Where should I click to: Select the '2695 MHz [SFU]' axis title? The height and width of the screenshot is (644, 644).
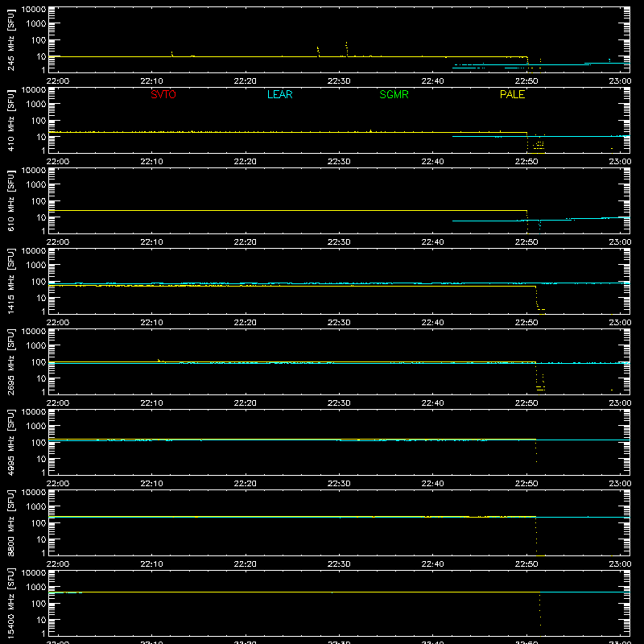pos(10,361)
